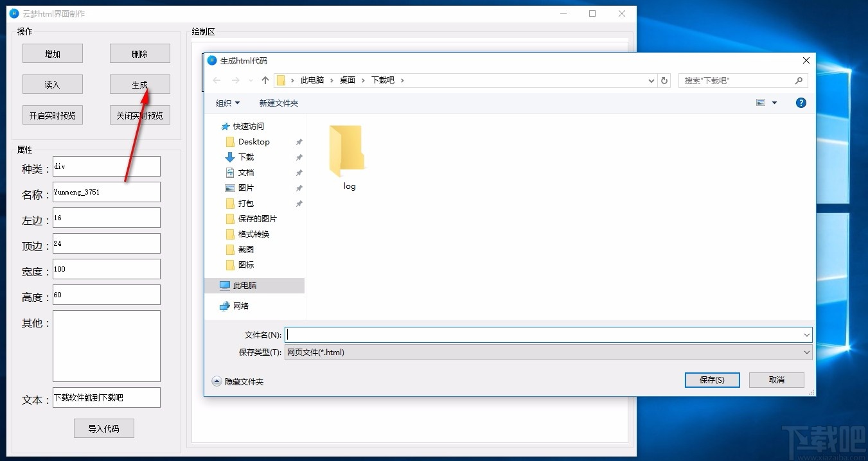868x461 pixels.
Task: Click the app icon in 生成html代码 title bar
Action: [212, 60]
